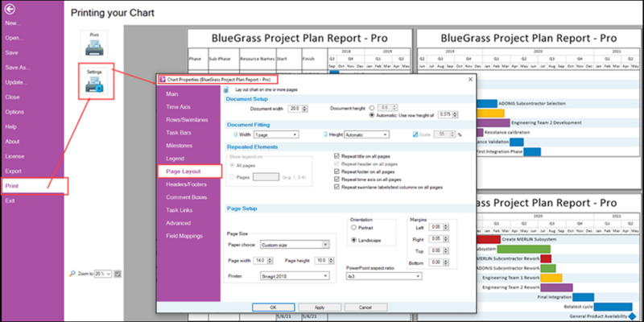The height and width of the screenshot is (322, 644).
Task: Toggle Repeat time axis on all pages
Action: (337, 180)
